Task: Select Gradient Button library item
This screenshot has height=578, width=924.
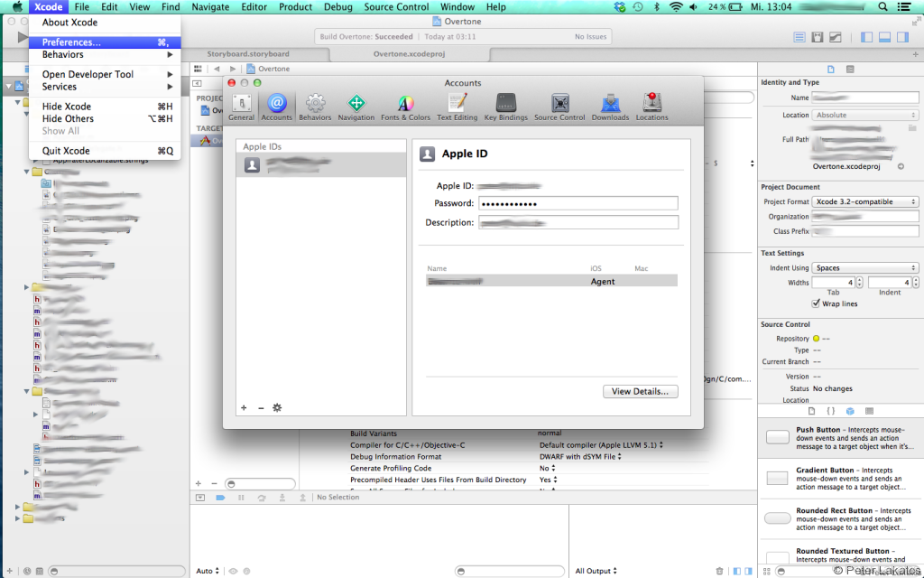Action: [841, 479]
